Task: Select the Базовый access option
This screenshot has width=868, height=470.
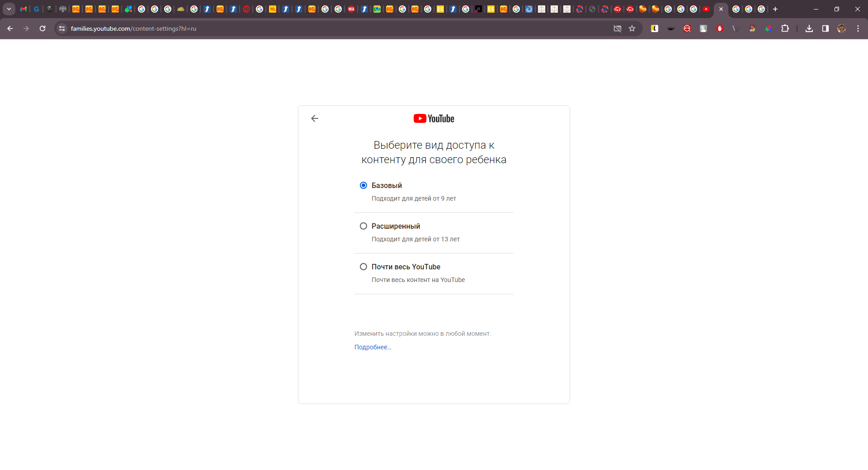Action: (363, 185)
